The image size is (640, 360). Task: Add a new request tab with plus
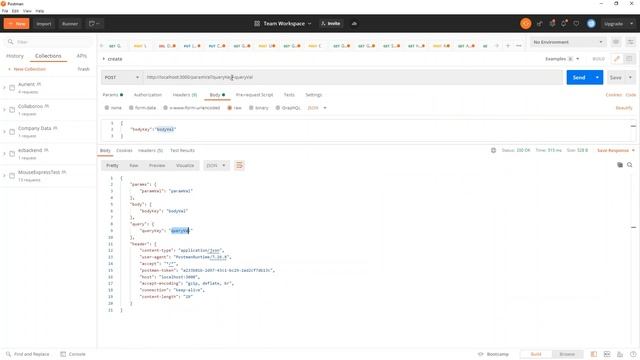pyautogui.click(x=508, y=46)
